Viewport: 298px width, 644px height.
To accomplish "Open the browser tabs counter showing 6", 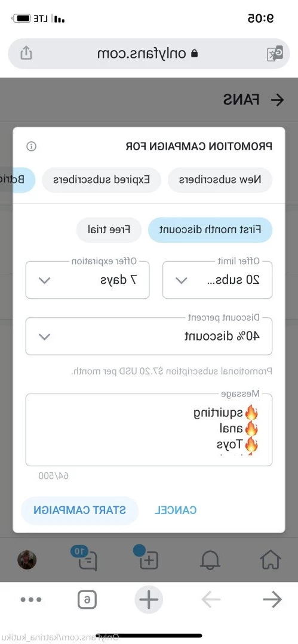I will [87, 600].
